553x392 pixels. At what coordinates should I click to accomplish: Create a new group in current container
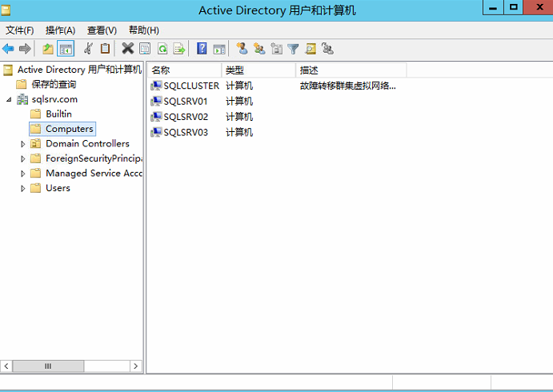(x=259, y=49)
